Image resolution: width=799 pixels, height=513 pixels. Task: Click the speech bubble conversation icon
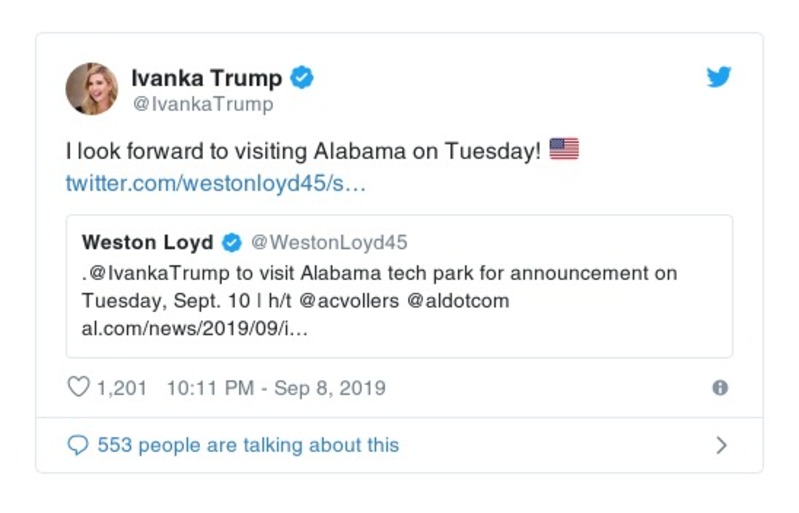tap(78, 445)
